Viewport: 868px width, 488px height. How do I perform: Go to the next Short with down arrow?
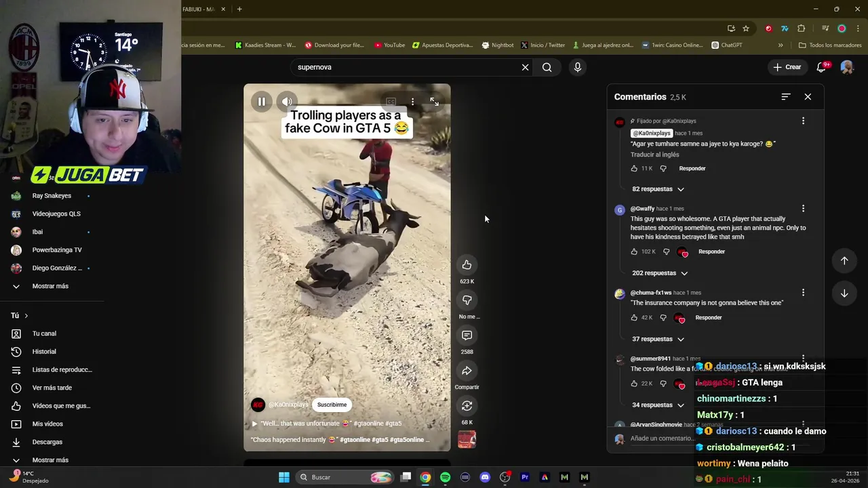[x=844, y=293]
